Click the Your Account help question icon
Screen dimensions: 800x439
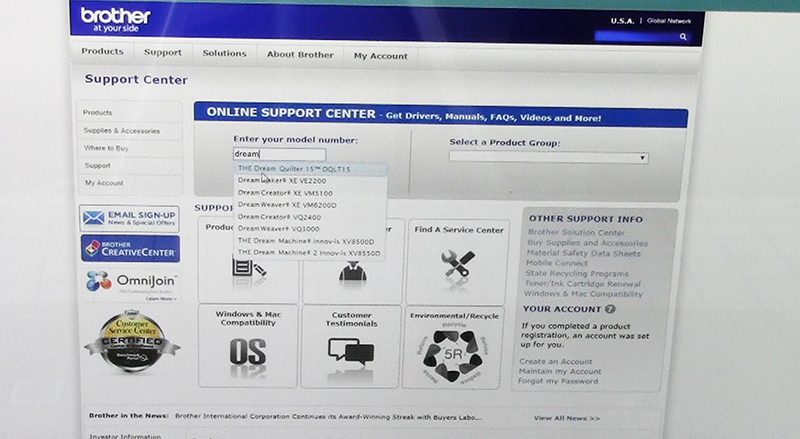(610, 309)
